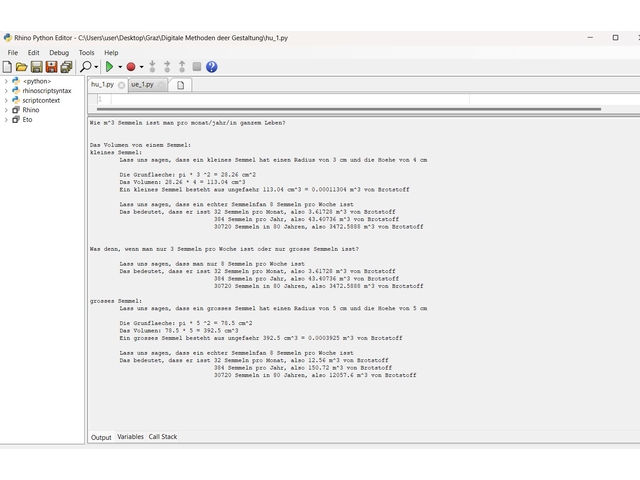Open the Edit menu
The image size is (640, 480).
(x=33, y=53)
